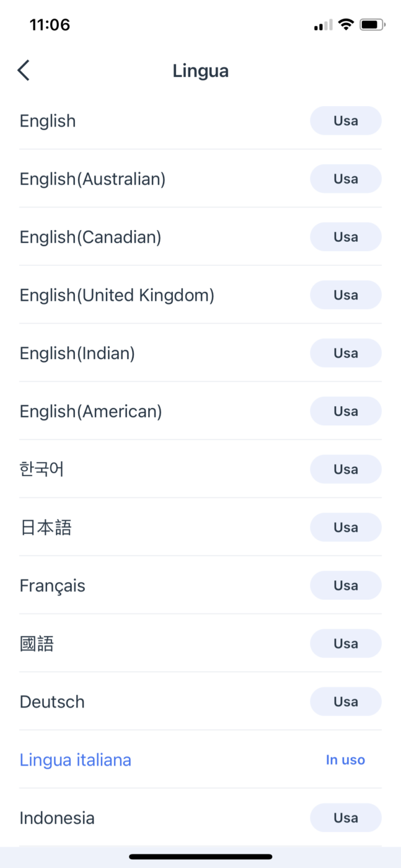Screen dimensions: 401x868
Task: Select Usa next to Indonesia
Action: click(x=345, y=818)
